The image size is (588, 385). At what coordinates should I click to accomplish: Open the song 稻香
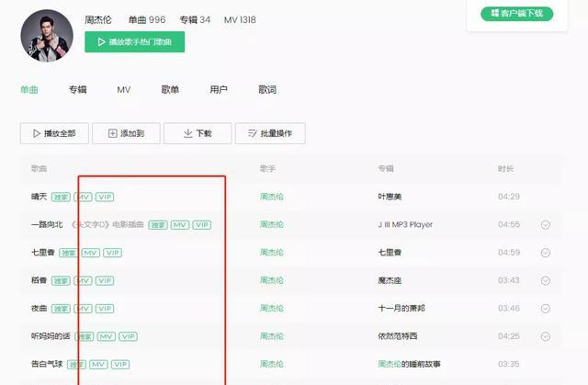[x=39, y=280]
